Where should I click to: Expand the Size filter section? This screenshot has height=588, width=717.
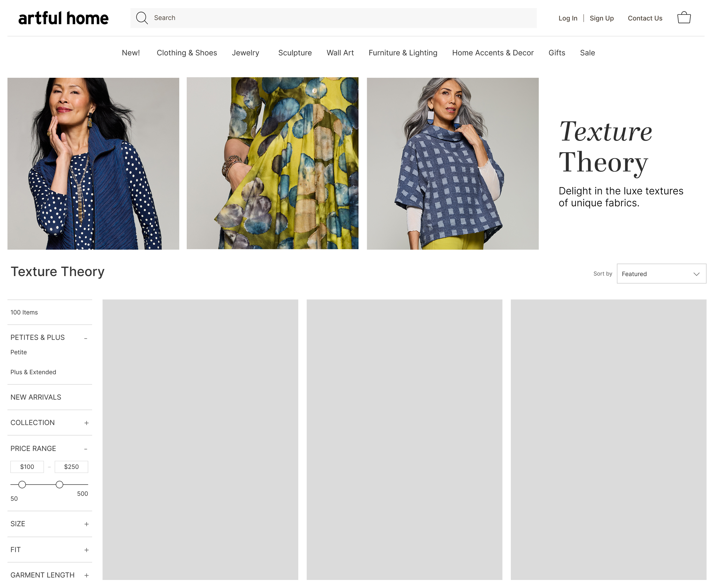pyautogui.click(x=87, y=524)
